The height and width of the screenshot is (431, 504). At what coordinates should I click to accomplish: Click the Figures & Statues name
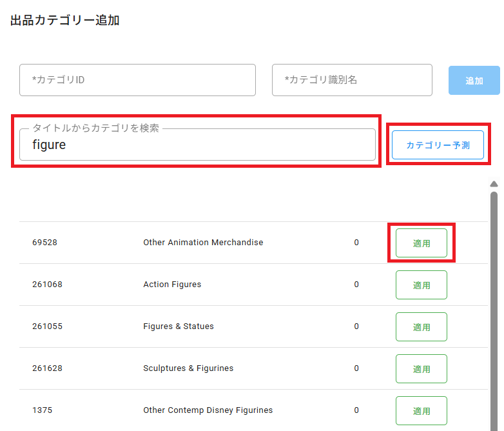(x=179, y=326)
